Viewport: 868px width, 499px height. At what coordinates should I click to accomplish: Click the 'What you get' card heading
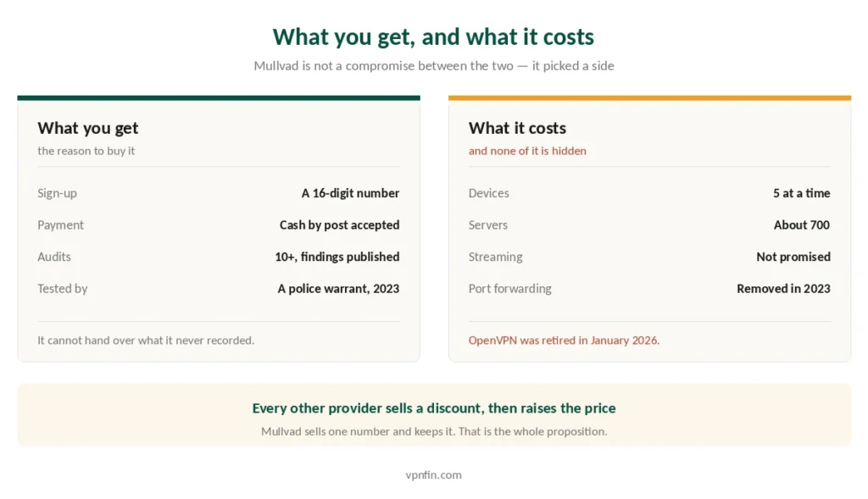pos(88,128)
